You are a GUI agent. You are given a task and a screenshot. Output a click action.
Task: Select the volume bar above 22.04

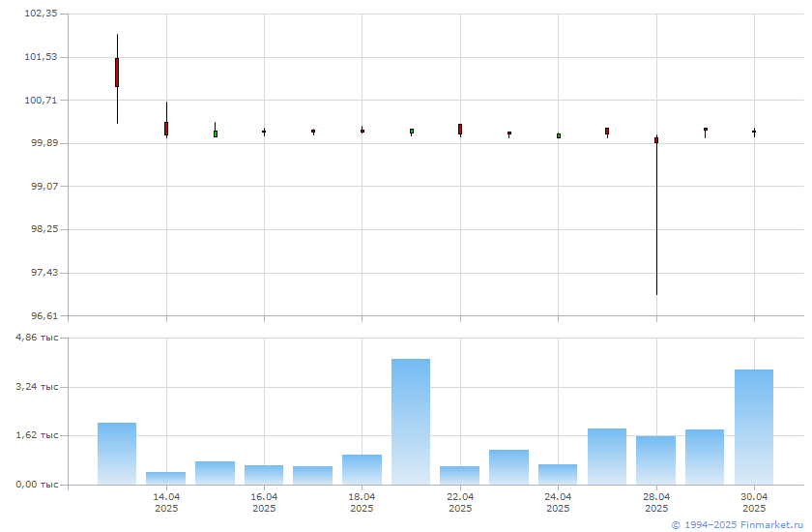[x=460, y=476]
